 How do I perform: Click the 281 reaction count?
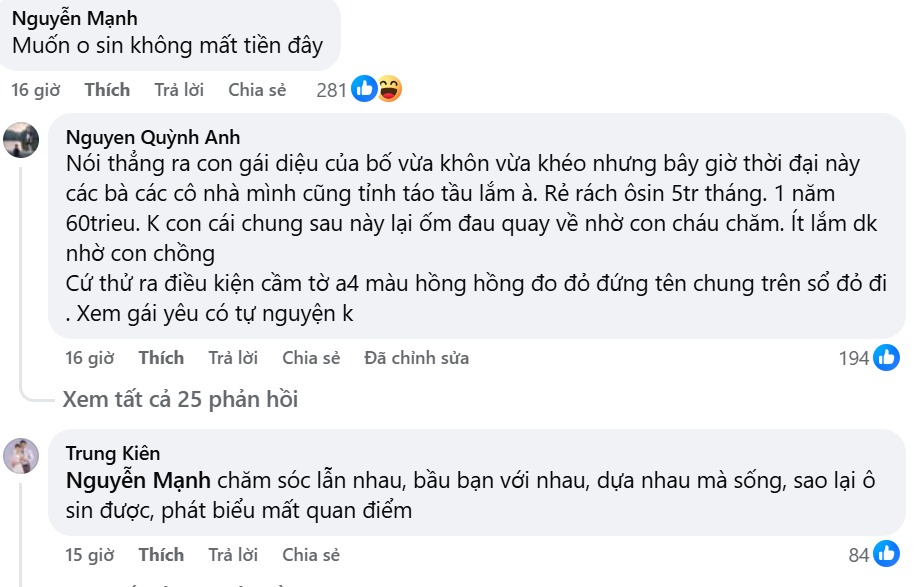point(330,90)
